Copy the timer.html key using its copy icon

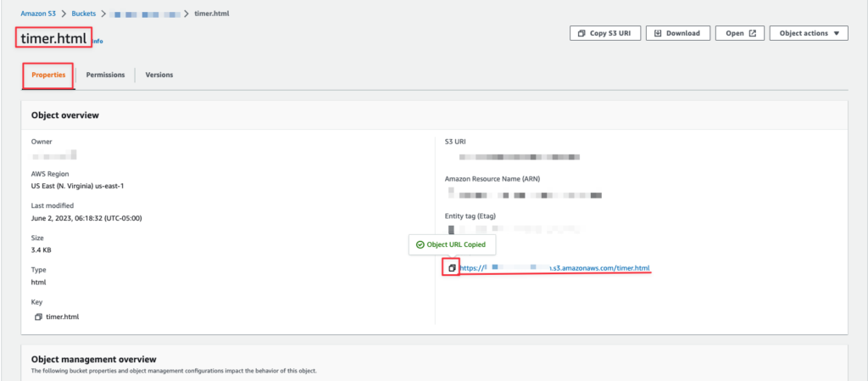tap(38, 317)
